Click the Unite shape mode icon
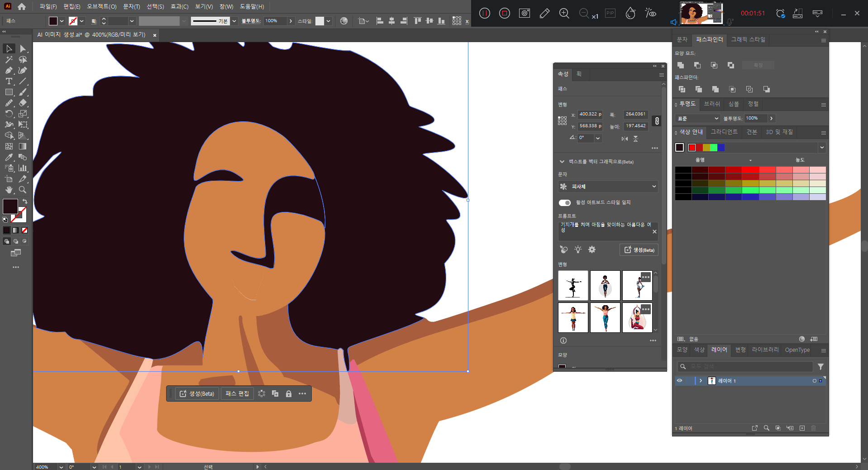 tap(681, 65)
